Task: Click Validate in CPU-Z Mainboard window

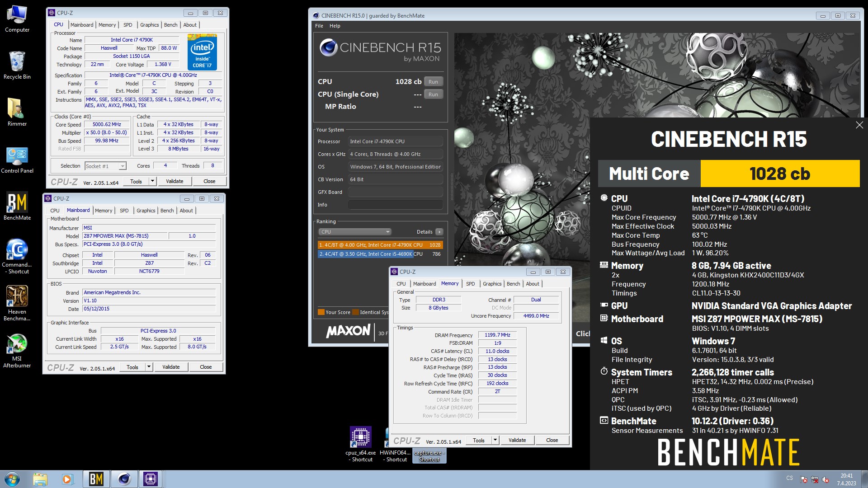Action: click(x=171, y=367)
